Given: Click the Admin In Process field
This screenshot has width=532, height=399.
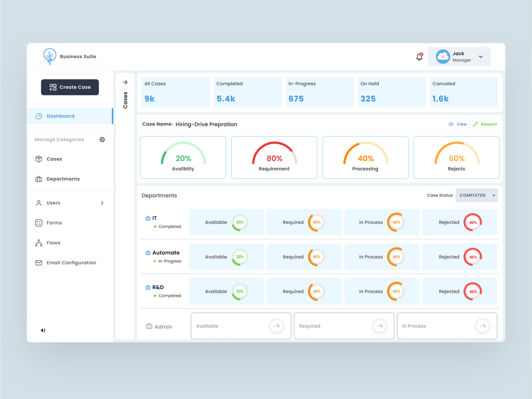Looking at the screenshot, I should 447,326.
